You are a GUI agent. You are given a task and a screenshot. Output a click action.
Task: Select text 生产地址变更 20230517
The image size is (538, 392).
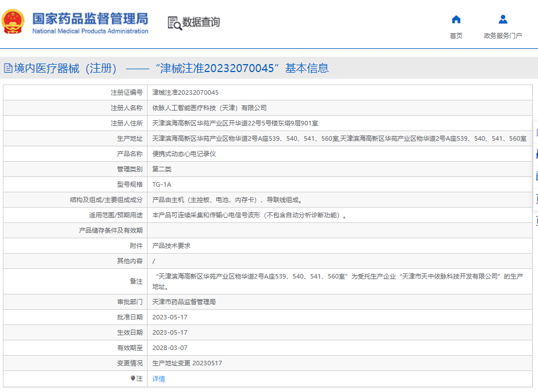[x=187, y=363]
